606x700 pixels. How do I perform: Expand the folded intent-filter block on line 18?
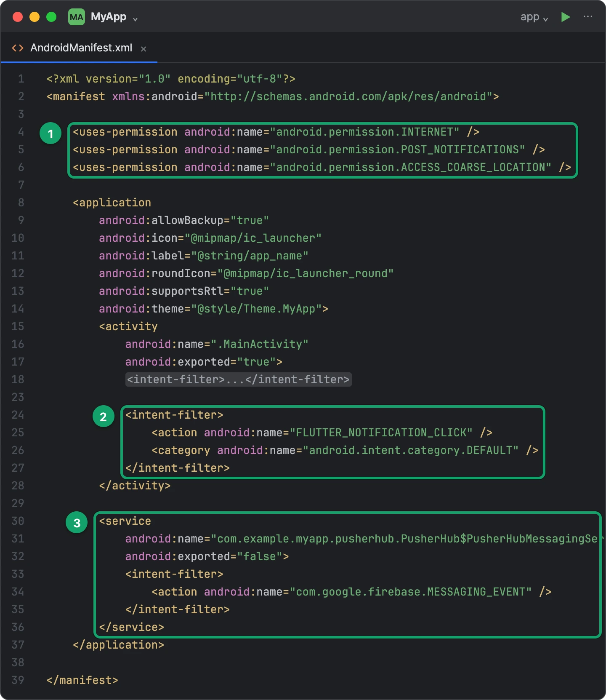pyautogui.click(x=238, y=379)
